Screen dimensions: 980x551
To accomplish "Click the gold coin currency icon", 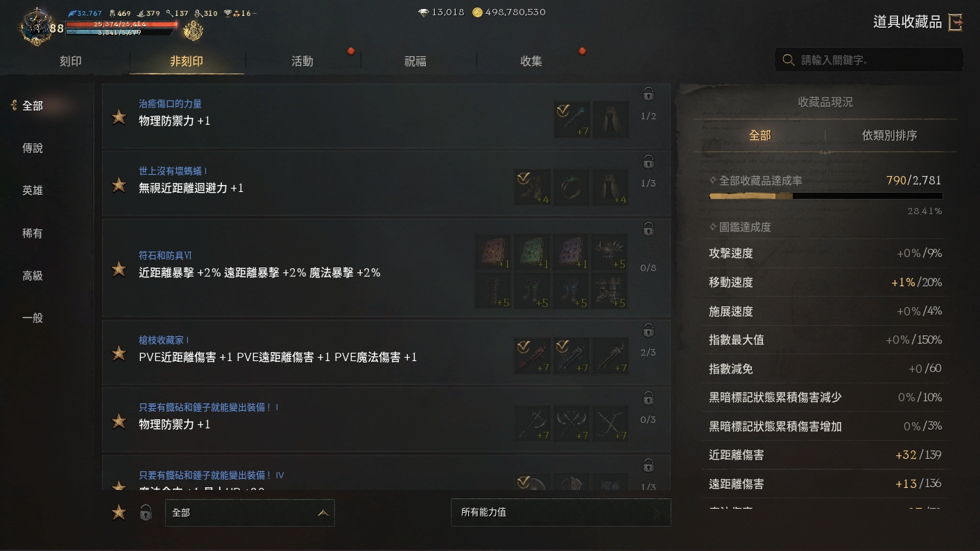I will (x=477, y=12).
